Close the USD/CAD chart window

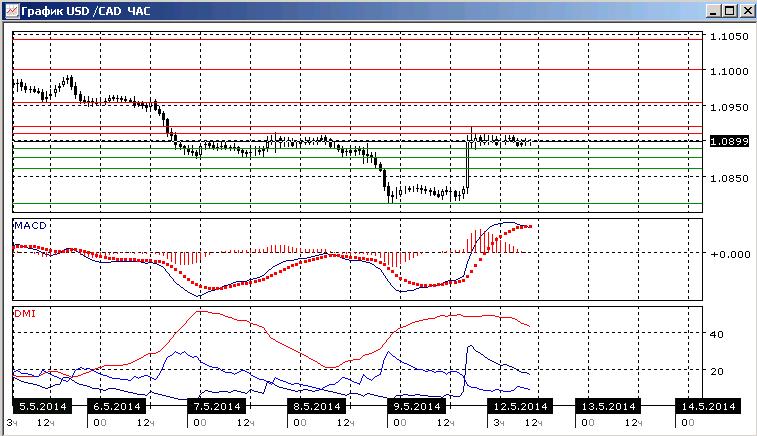(x=747, y=11)
